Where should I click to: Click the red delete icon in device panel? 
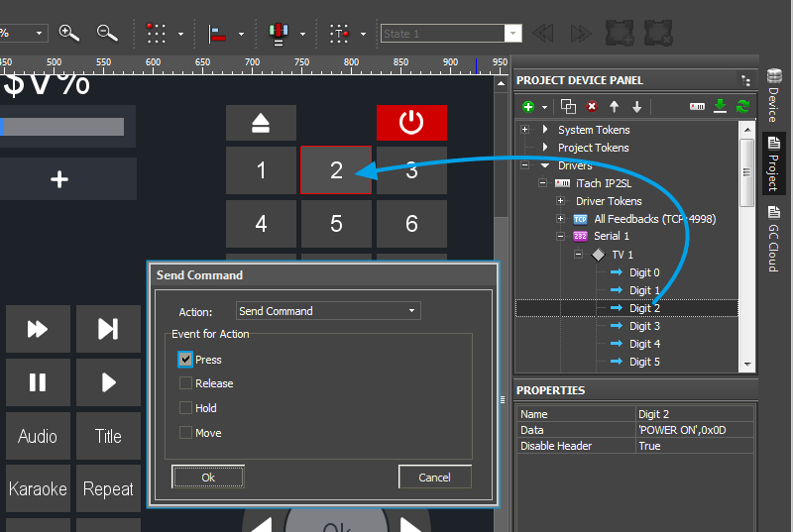pos(592,106)
